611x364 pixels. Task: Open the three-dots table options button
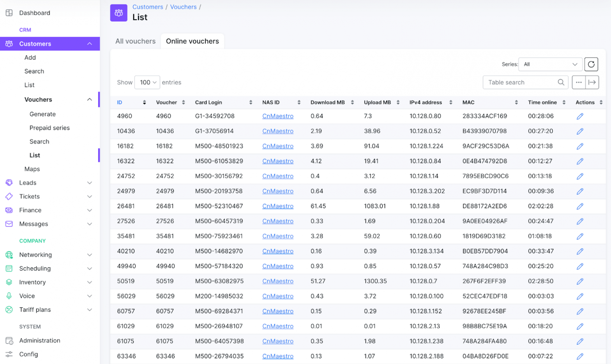click(x=579, y=82)
